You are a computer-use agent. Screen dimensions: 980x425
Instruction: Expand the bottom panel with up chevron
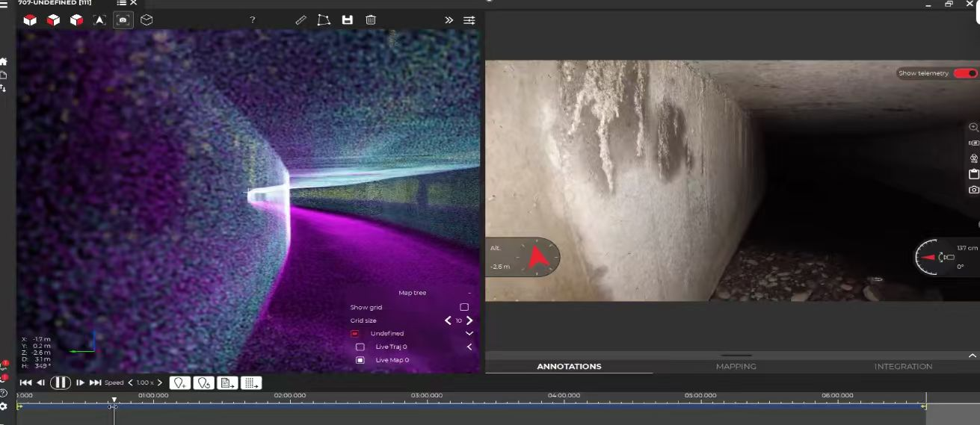tap(973, 356)
